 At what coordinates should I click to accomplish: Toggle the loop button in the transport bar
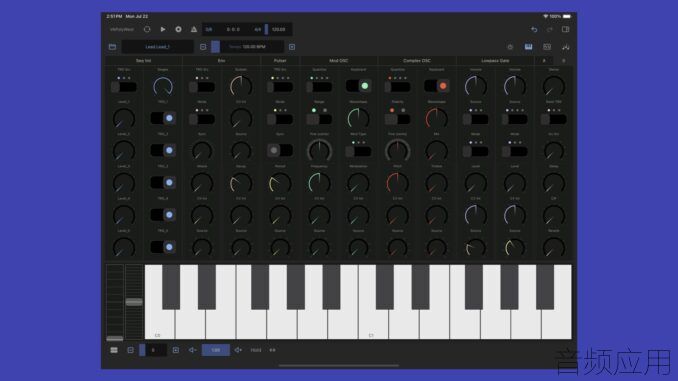pos(147,29)
